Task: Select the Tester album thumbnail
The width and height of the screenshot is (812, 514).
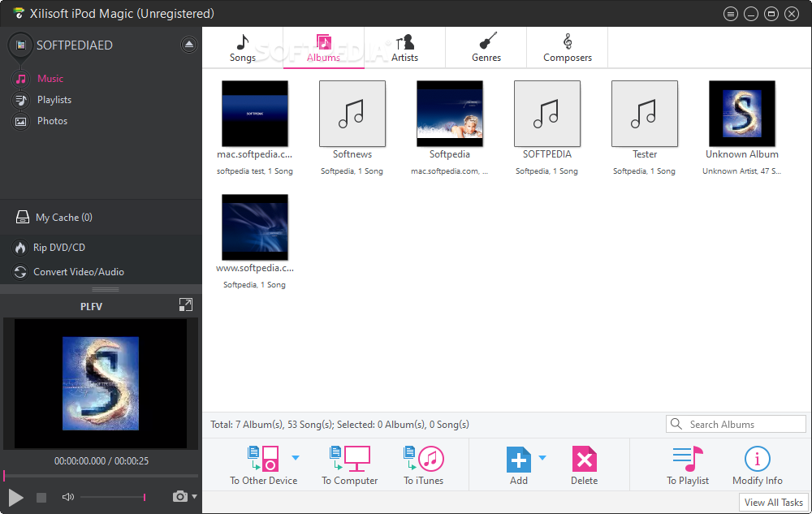Action: 644,114
